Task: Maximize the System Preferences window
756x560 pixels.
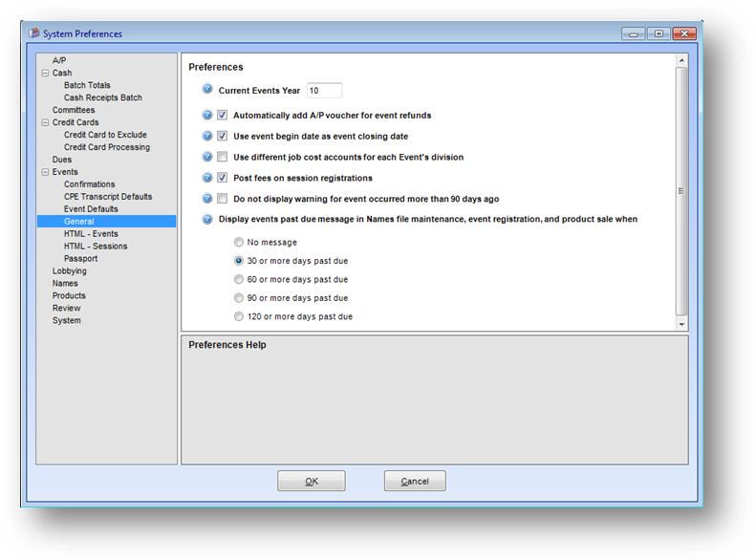Action: 659,33
